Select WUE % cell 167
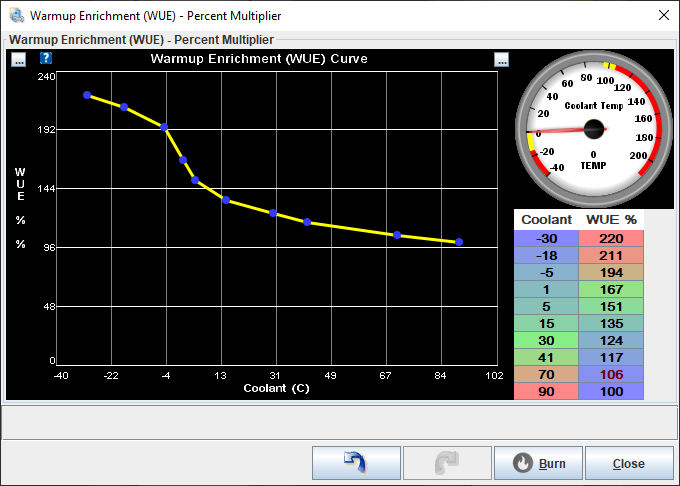The image size is (680, 486). [611, 289]
